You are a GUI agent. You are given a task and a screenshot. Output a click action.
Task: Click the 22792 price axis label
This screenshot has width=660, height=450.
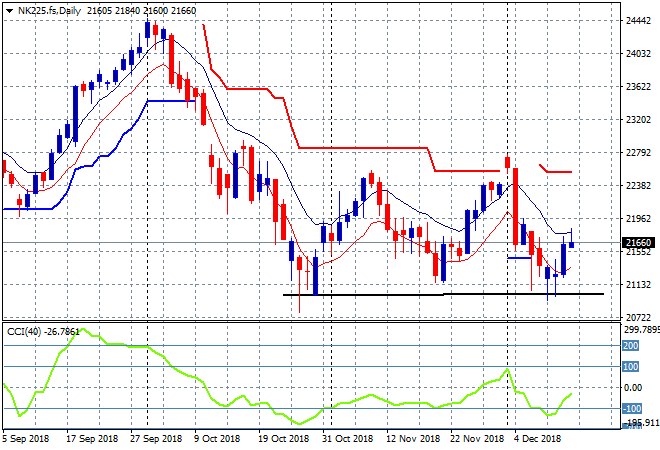639,152
